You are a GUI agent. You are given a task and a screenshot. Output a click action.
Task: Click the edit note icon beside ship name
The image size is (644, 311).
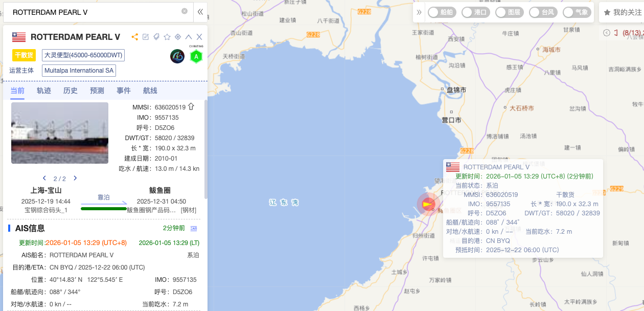pyautogui.click(x=146, y=37)
